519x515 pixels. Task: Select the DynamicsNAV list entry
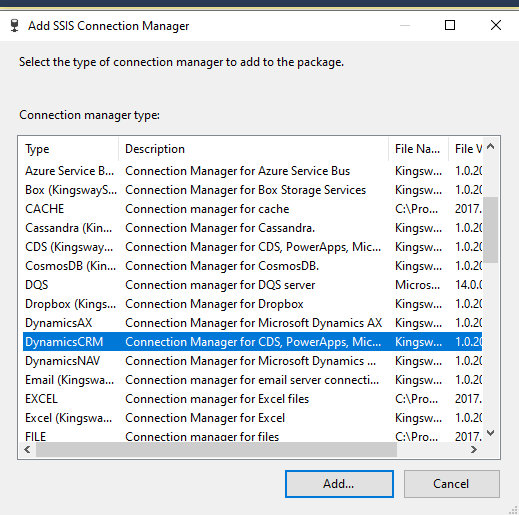[252, 361]
